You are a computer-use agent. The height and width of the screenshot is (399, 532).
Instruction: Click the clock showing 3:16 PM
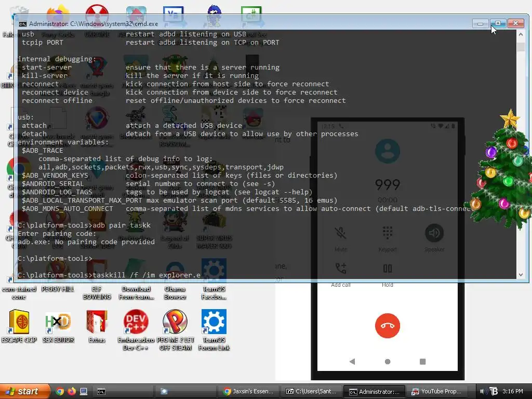tap(512, 392)
